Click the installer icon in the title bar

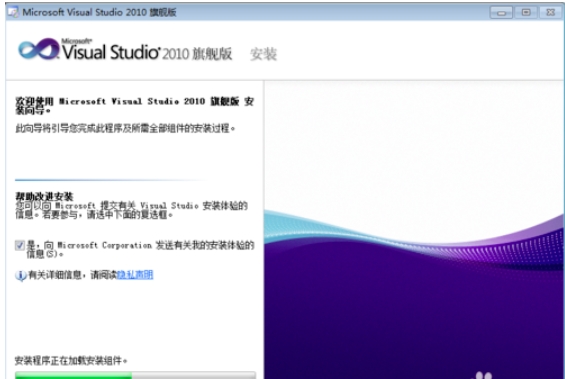(13, 12)
